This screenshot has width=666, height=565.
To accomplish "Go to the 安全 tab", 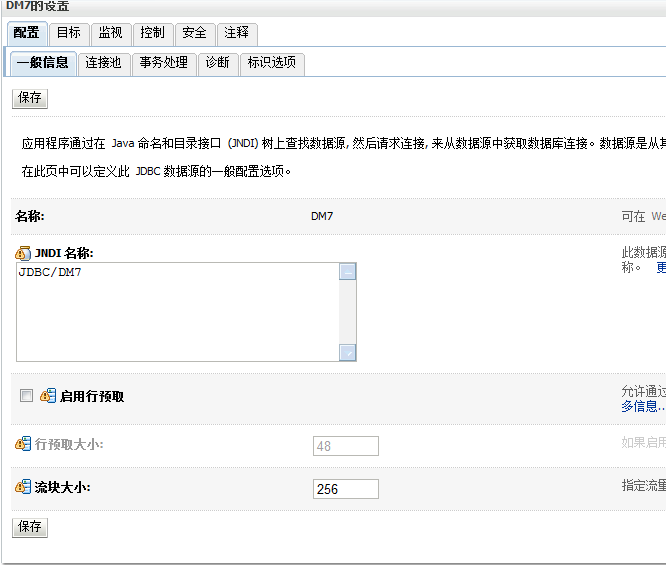I will [x=194, y=33].
